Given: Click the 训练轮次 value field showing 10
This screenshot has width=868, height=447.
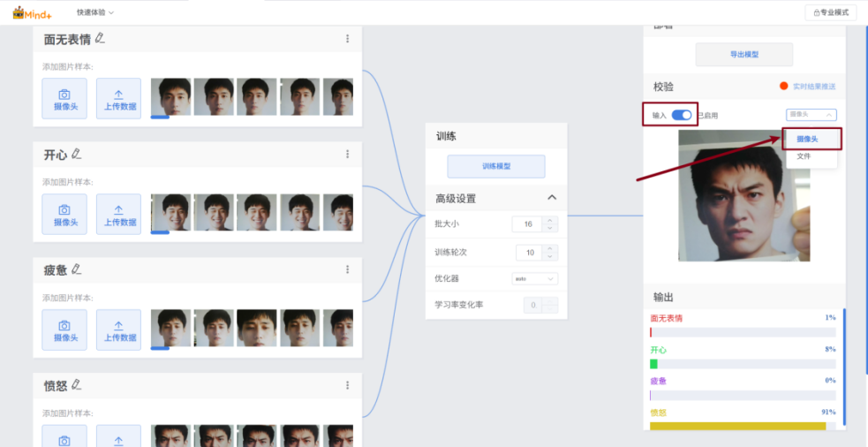Looking at the screenshot, I should (x=531, y=253).
